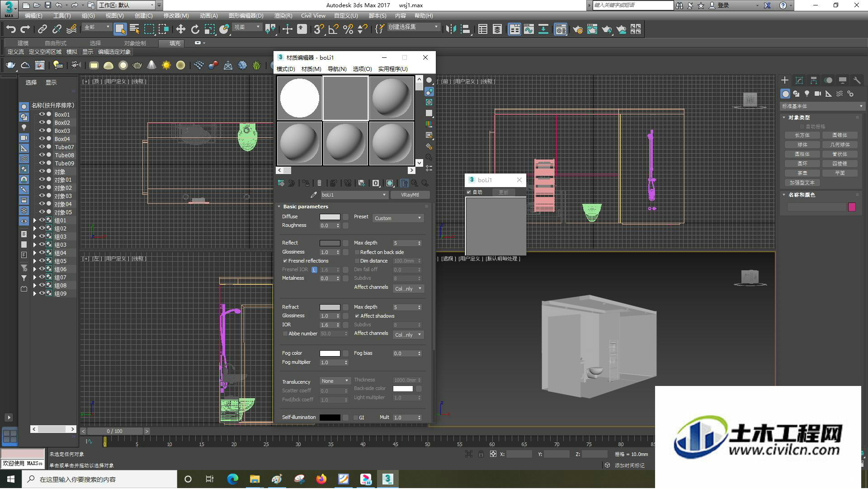The image size is (868, 489).
Task: Open Translucency None dropdown
Action: [335, 381]
